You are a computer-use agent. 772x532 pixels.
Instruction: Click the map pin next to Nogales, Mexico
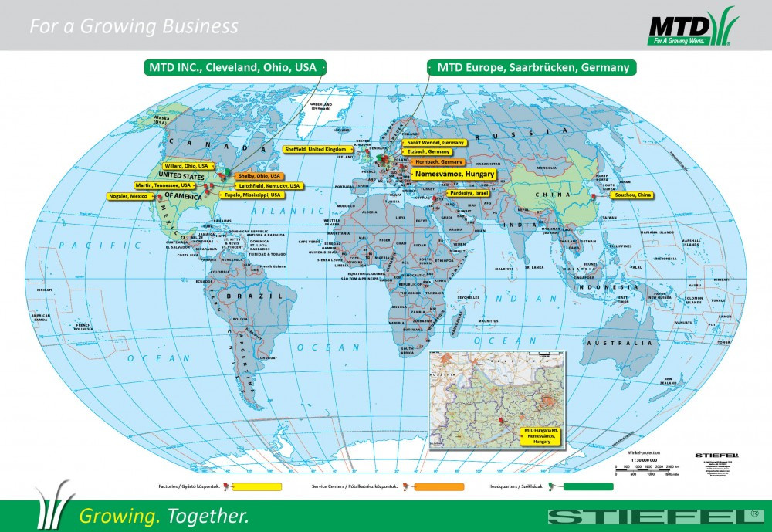[158, 198]
